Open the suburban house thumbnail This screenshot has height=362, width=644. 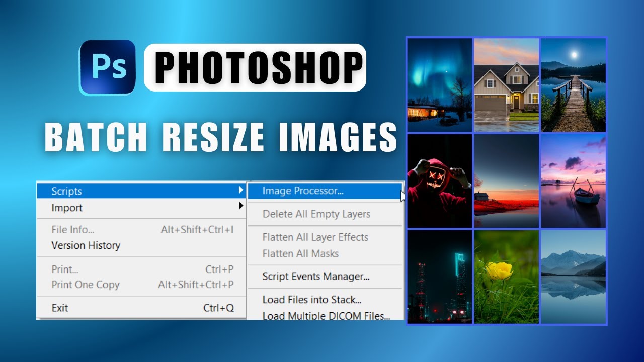coord(507,85)
